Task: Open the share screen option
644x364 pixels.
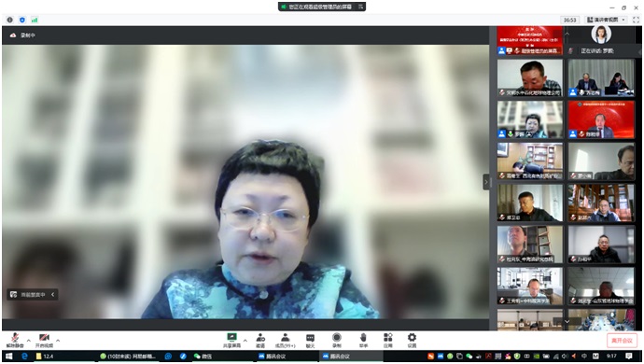Action: click(231, 340)
